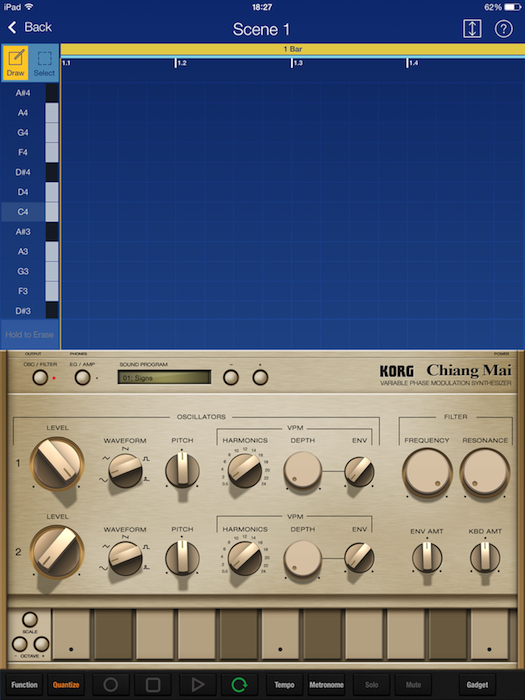Tap the F4 piano roll key
The width and height of the screenshot is (525, 700).
coord(29,152)
